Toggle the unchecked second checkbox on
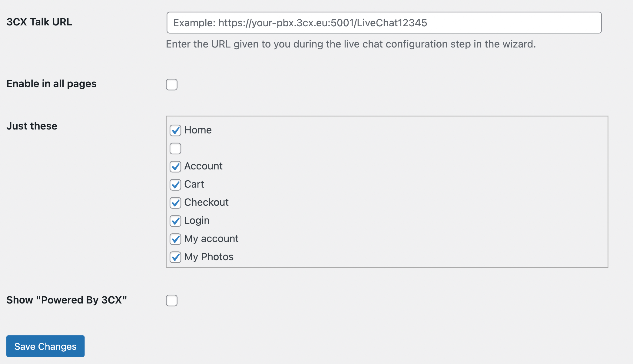633x364 pixels. (175, 148)
